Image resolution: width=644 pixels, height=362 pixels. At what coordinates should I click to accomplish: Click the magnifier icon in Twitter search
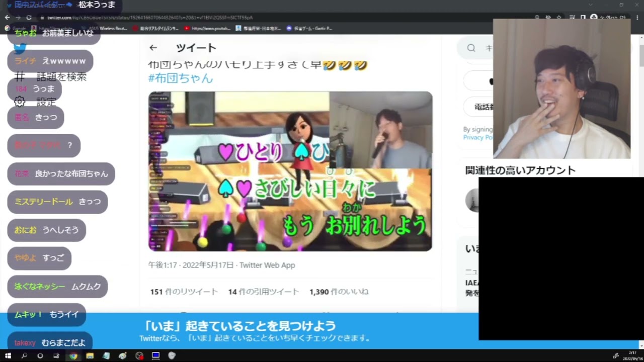click(x=471, y=48)
